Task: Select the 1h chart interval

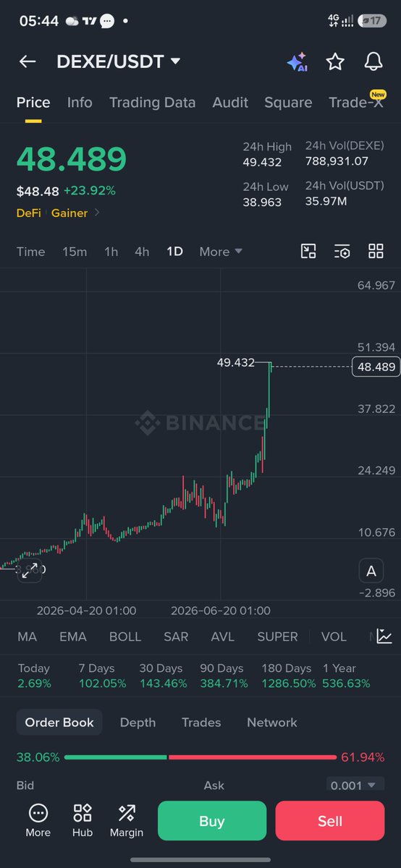Action: (x=111, y=252)
